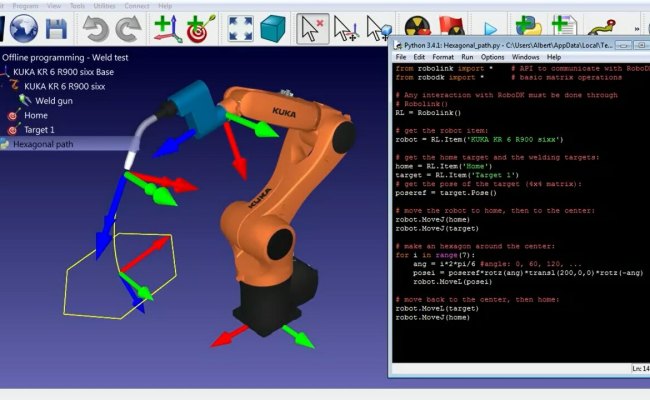650x400 pixels.
Task: Open the RoboDK Connect menu
Action: (x=137, y=6)
